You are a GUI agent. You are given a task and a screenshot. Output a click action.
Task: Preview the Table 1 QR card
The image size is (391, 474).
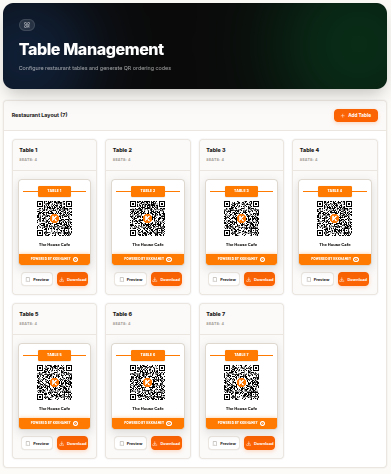(x=37, y=279)
